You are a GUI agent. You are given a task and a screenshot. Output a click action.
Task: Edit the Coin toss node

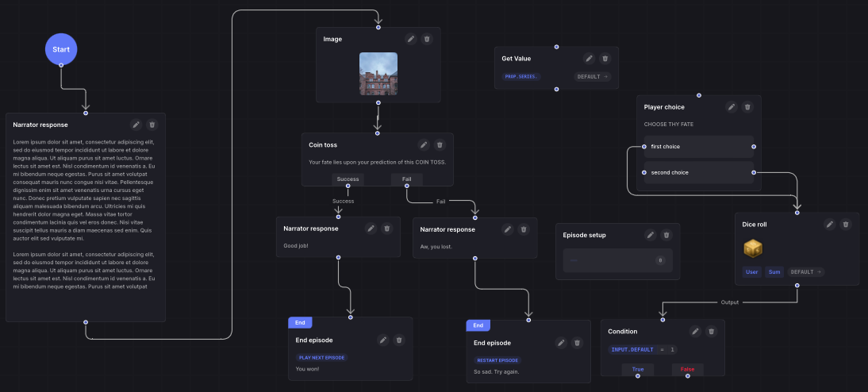click(x=424, y=145)
